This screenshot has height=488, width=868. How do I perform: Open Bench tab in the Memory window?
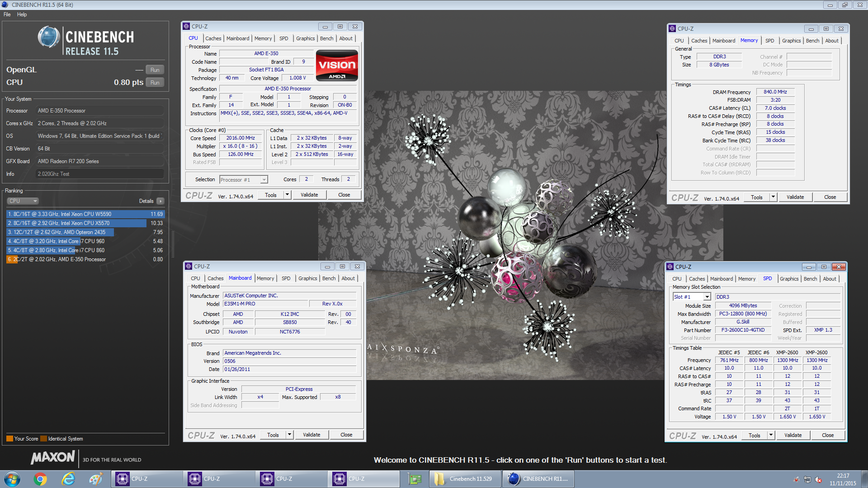click(812, 41)
